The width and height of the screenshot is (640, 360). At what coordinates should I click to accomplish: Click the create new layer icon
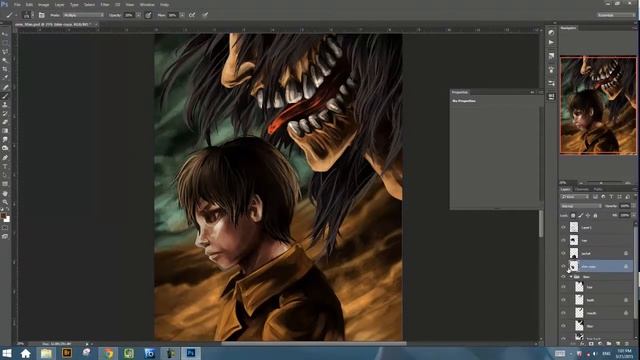[618, 344]
